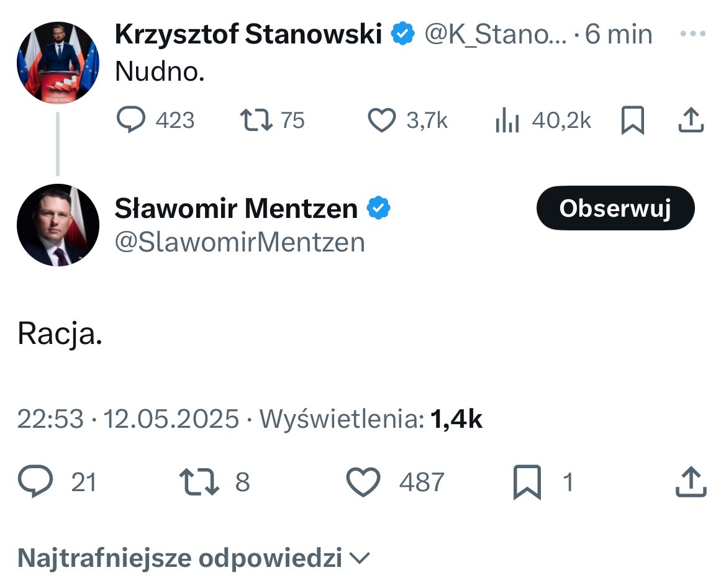View analytics showing 40,2k views
Image resolution: width=726 pixels, height=588 pixels.
pyautogui.click(x=507, y=120)
